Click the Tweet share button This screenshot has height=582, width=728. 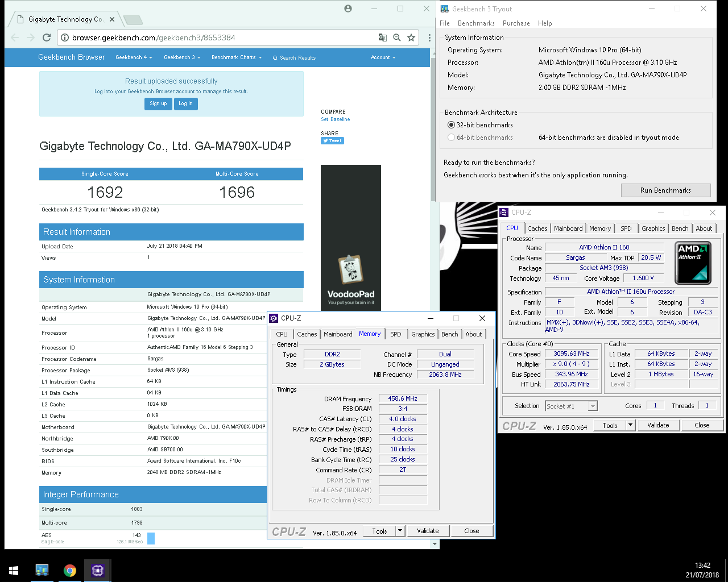coord(333,140)
